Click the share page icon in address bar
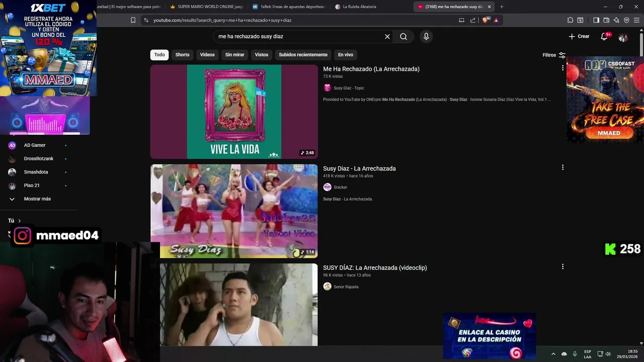644x362 pixels. click(473, 20)
